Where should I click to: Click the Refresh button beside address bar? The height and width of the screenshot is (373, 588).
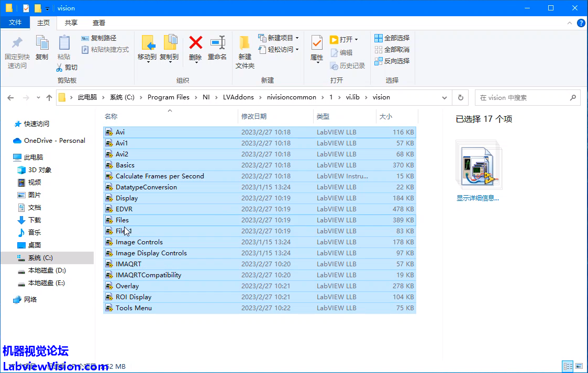coord(460,98)
